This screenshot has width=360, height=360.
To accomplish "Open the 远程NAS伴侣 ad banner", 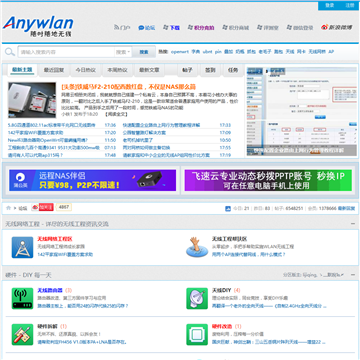I will click(93, 180).
